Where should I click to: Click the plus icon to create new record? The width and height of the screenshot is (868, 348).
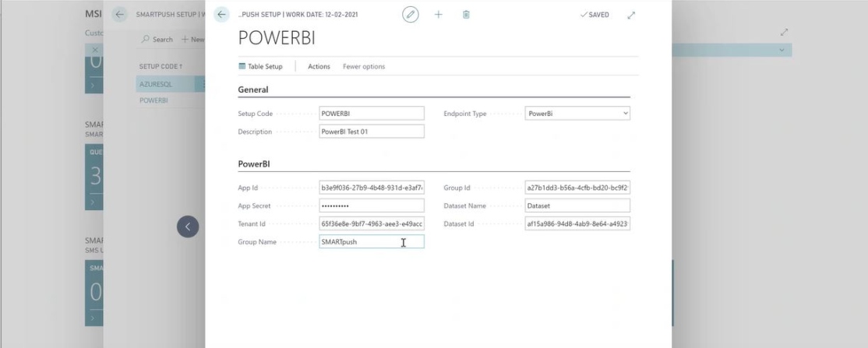pos(439,15)
